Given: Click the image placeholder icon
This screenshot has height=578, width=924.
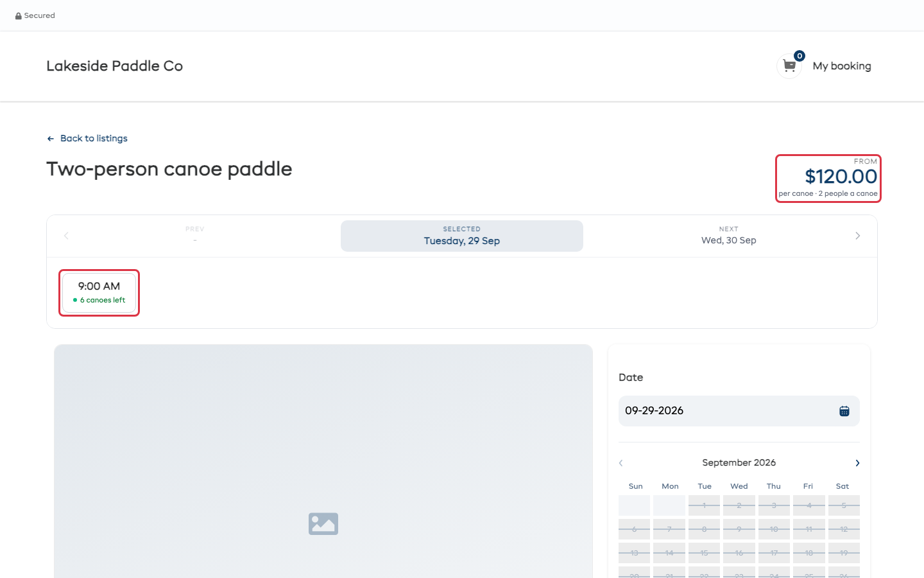Looking at the screenshot, I should pos(323,523).
